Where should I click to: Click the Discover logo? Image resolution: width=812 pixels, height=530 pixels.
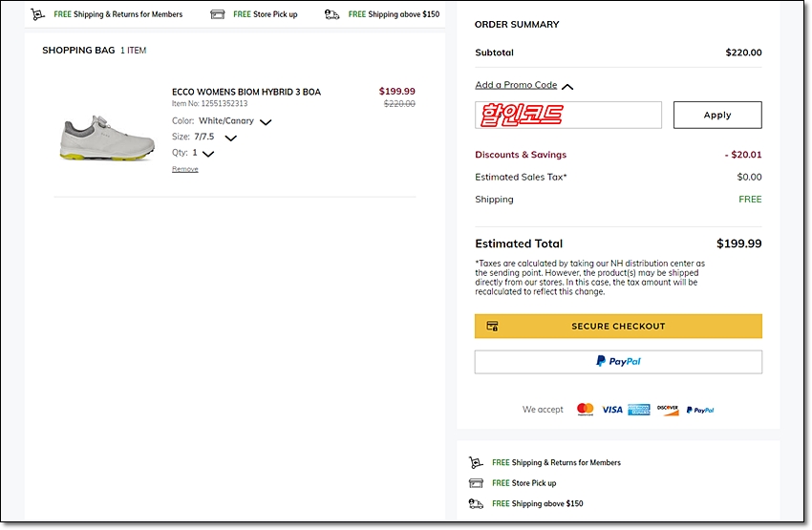tap(668, 410)
